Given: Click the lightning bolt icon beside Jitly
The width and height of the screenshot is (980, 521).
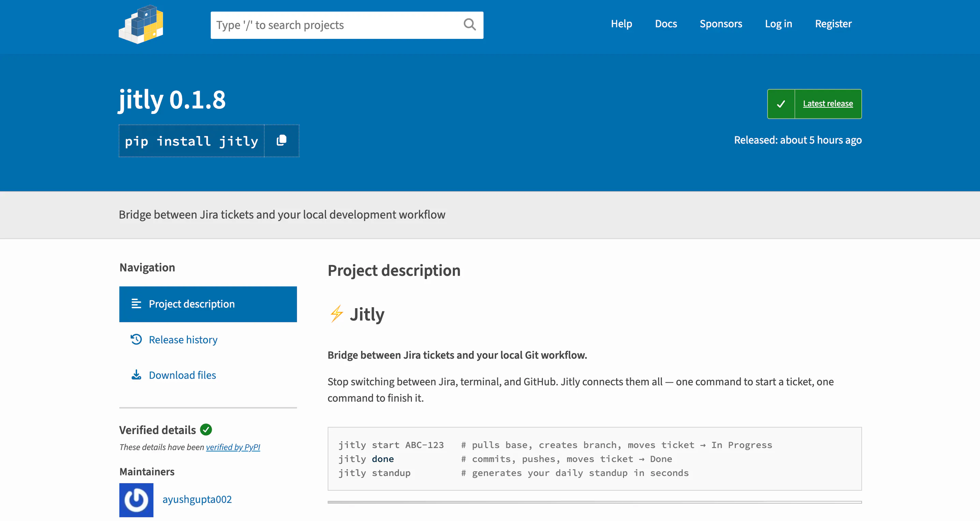Looking at the screenshot, I should tap(337, 314).
